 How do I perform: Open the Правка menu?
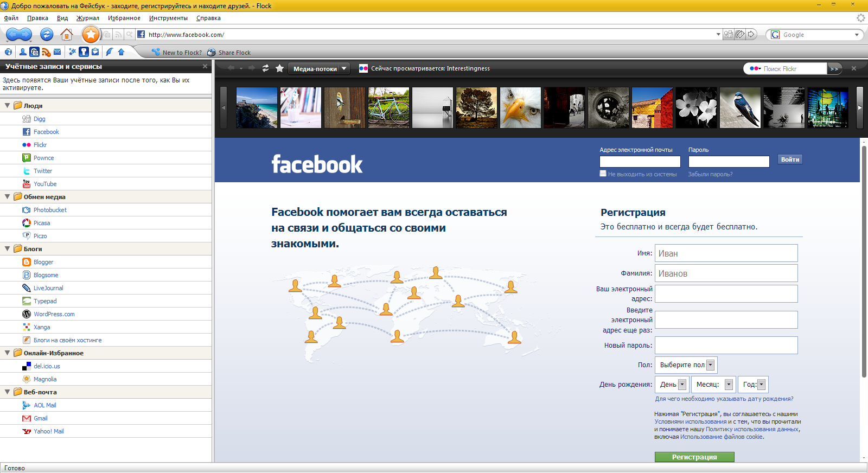click(x=37, y=18)
